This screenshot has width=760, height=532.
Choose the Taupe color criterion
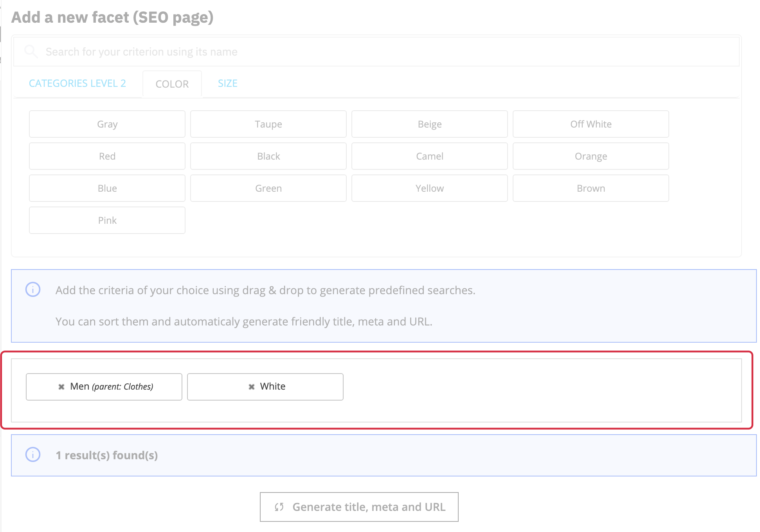[x=268, y=124]
